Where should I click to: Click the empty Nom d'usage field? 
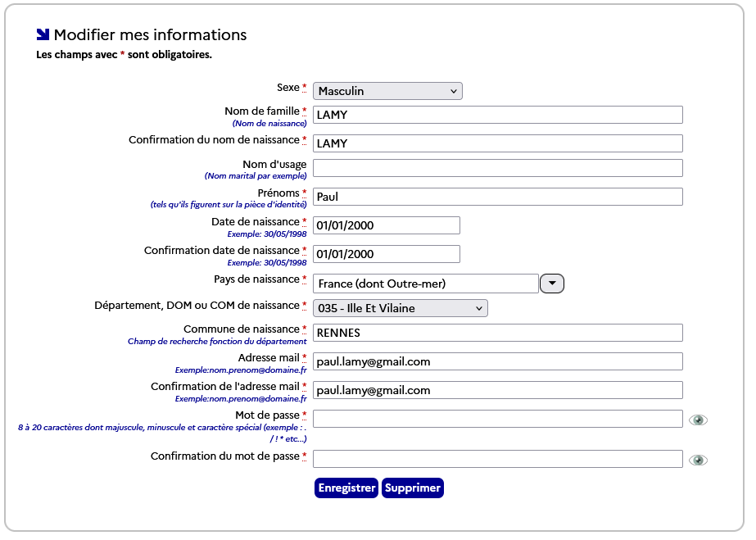pos(496,168)
